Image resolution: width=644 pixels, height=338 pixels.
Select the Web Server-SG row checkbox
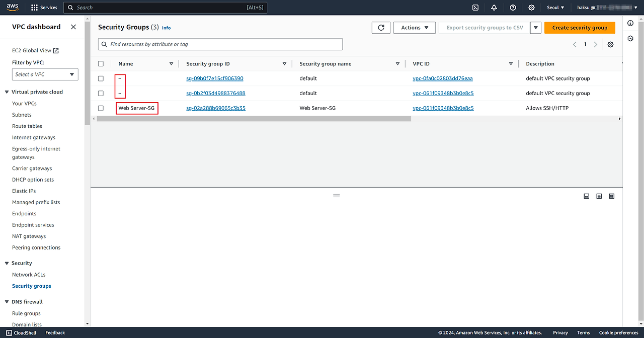pos(101,108)
